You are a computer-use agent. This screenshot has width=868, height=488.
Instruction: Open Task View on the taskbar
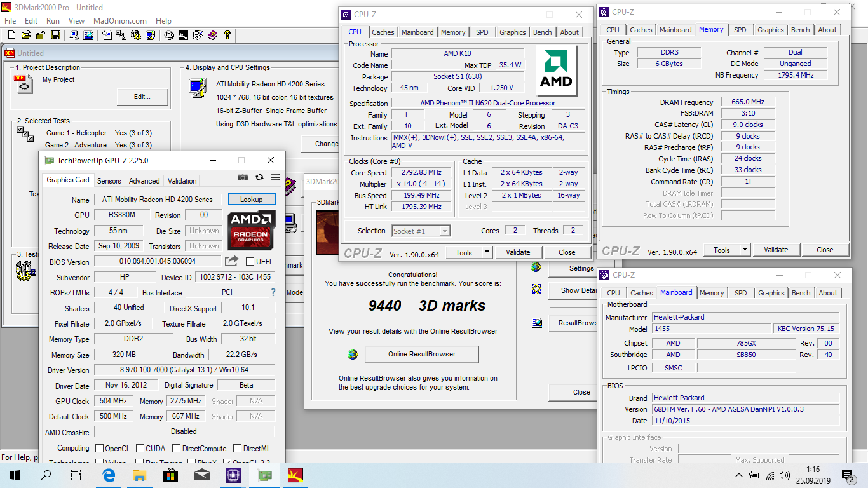click(x=76, y=475)
